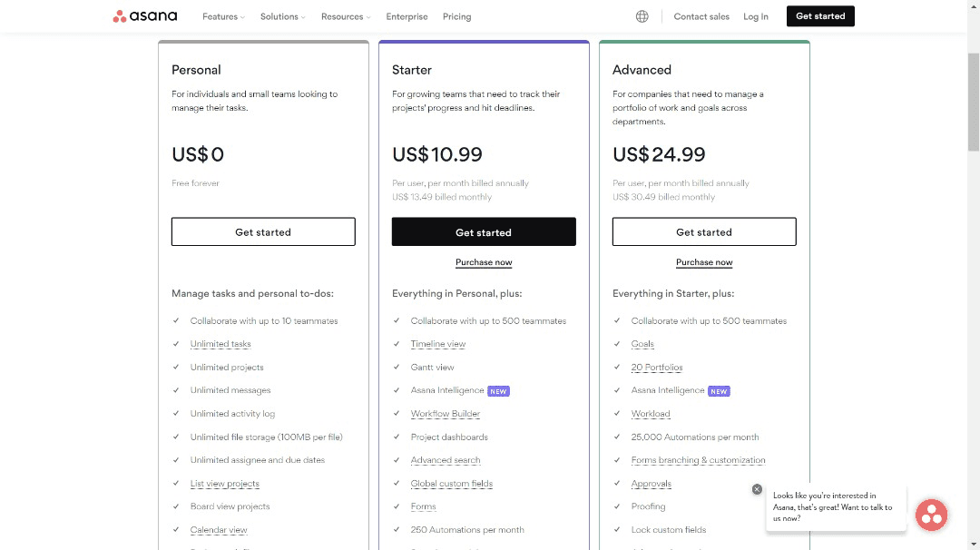Viewport: 980px width, 550px height.
Task: Get started with the Personal plan
Action: pyautogui.click(x=262, y=231)
